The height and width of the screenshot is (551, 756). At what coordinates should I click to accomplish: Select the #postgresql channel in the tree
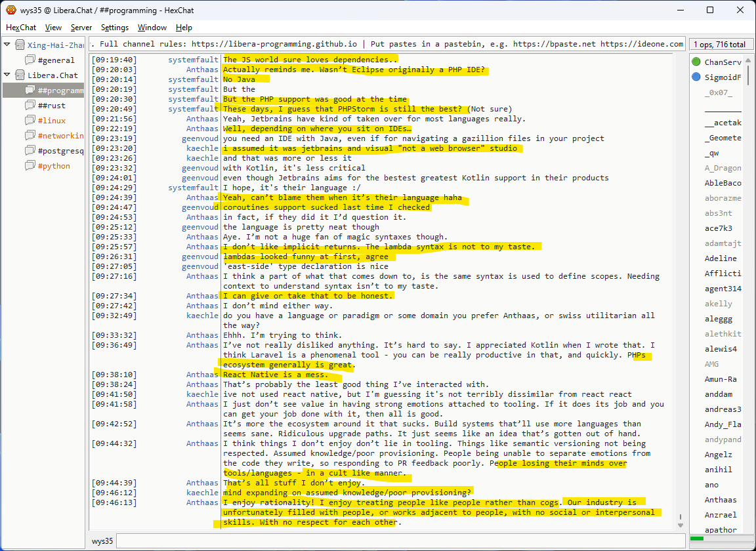60,151
